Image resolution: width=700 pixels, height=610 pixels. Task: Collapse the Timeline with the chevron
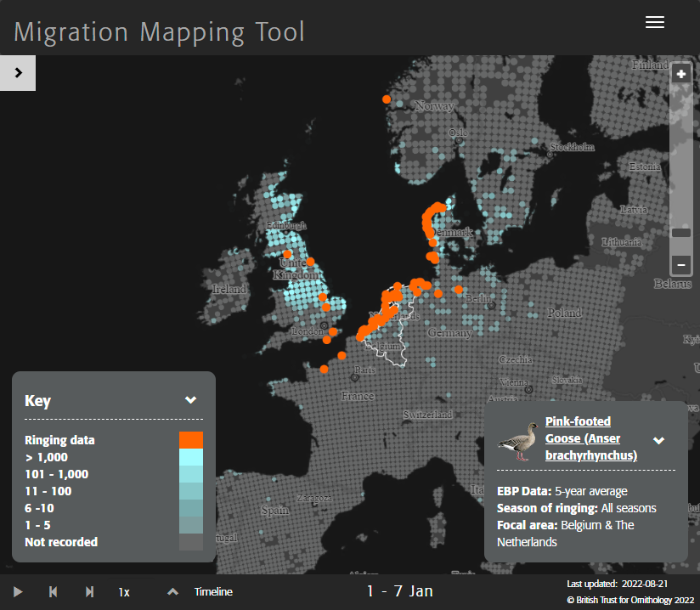pos(171,591)
